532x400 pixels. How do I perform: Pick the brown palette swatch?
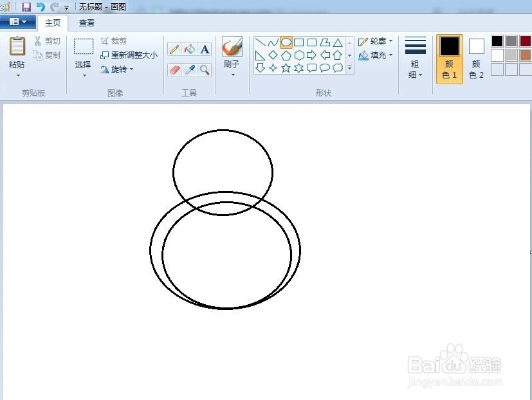pyautogui.click(x=525, y=55)
